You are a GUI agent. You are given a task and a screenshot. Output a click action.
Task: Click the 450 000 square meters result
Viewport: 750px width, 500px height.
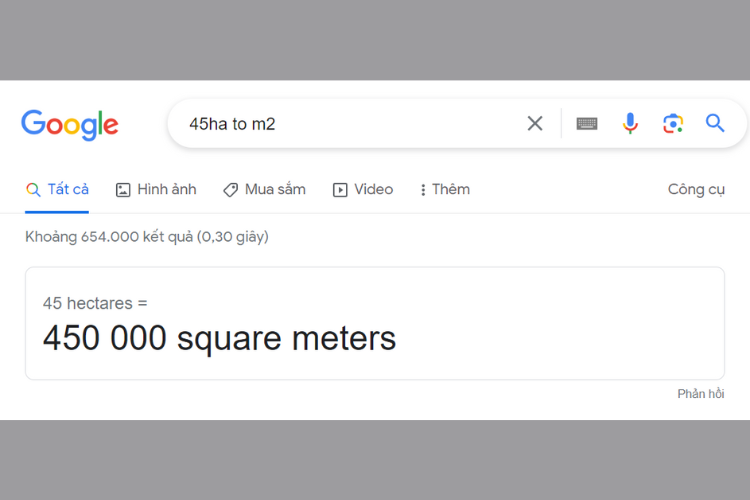(219, 338)
